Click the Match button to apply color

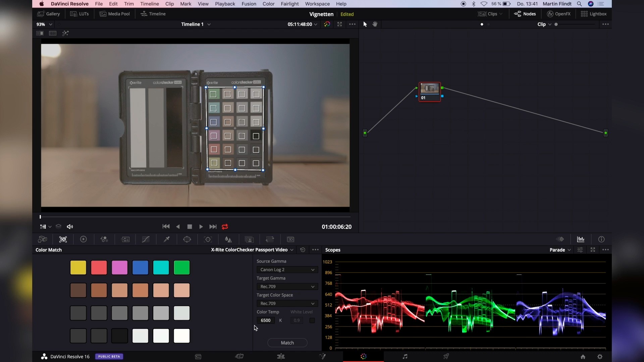[x=287, y=343]
